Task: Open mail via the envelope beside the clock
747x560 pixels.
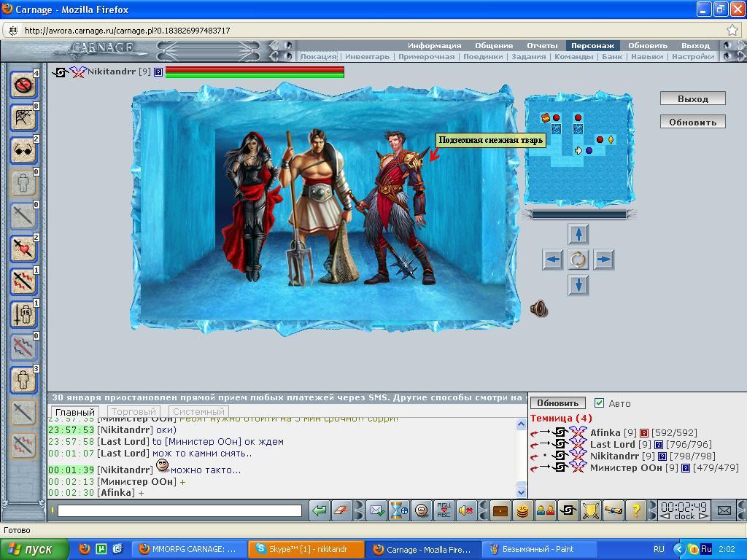Action: [724, 511]
